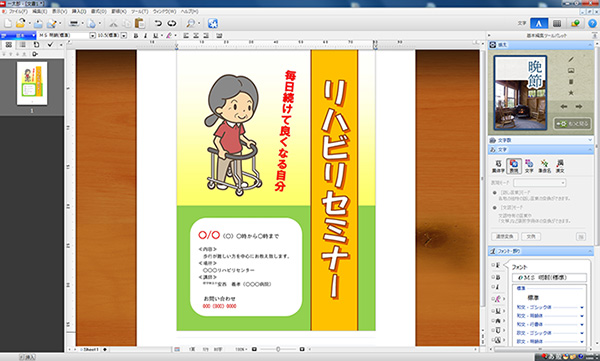This screenshot has width=600, height=361.
Task: Choose the 標準 font entry in list
Action: pyautogui.click(x=533, y=297)
